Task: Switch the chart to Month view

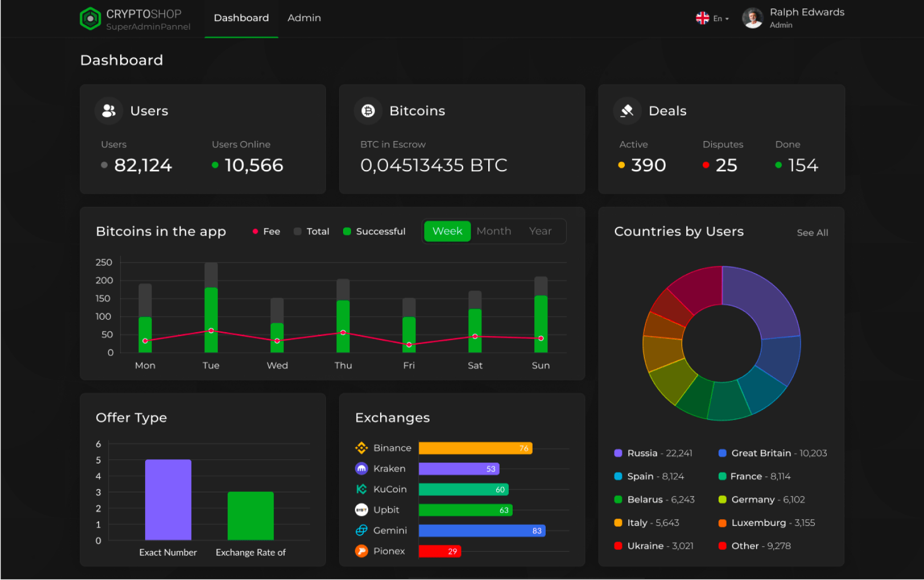Action: tap(493, 231)
